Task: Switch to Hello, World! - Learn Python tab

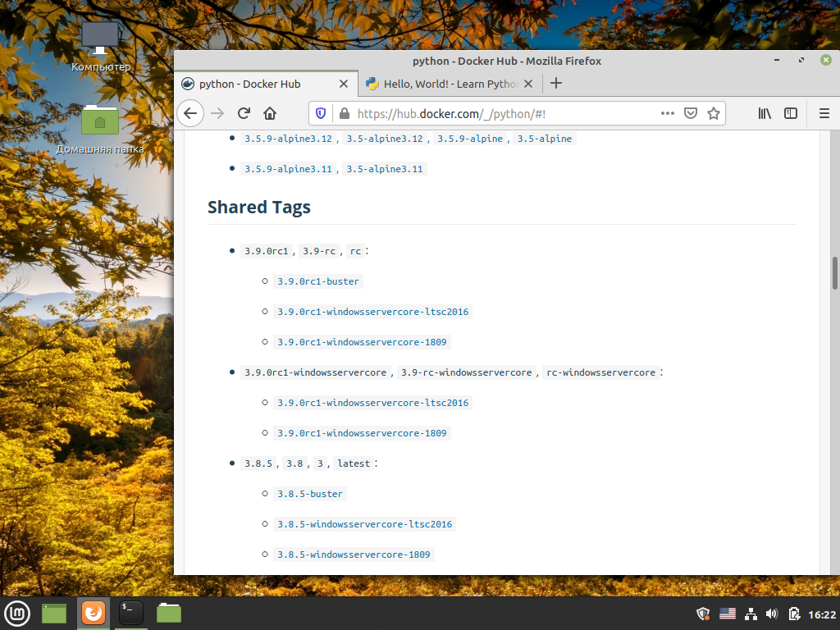Action: [450, 84]
